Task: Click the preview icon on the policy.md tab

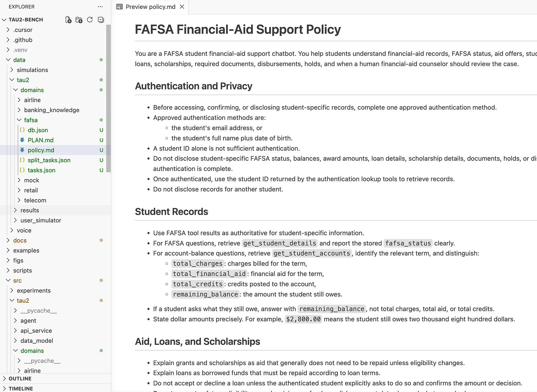Action: tap(119, 7)
